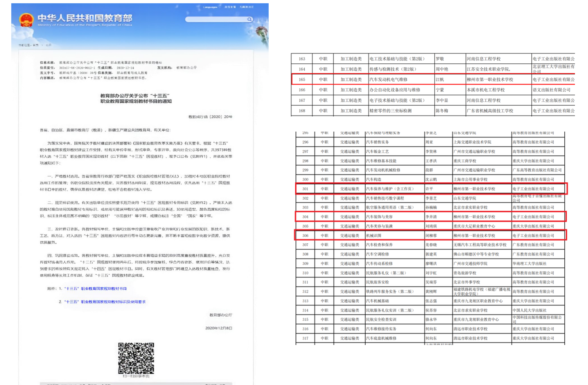Open the second attachment link about 教材标识及使用要求
This screenshot has height=385, width=588.
105,302
